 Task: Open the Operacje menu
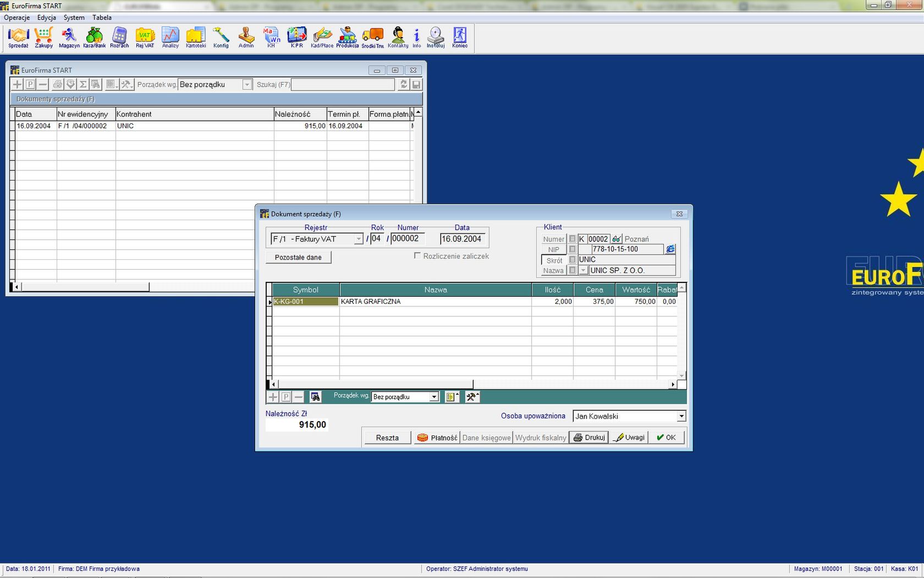pyautogui.click(x=17, y=18)
